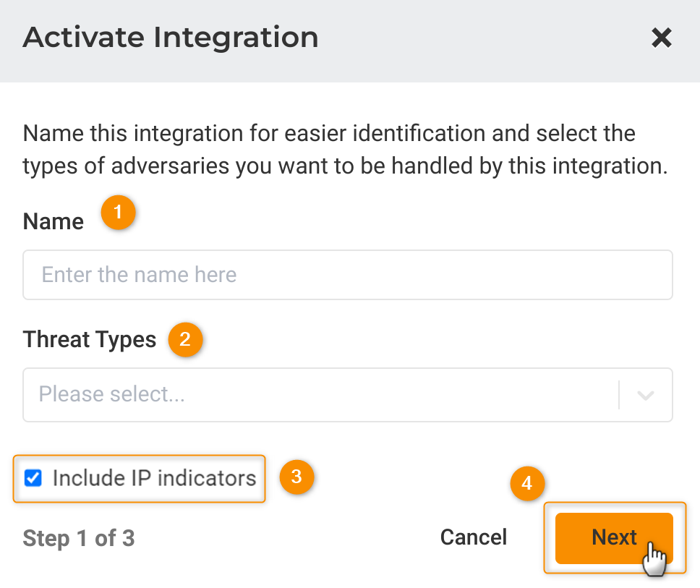This screenshot has height=588, width=700.
Task: Click the Threat Types field label
Action: point(90,339)
